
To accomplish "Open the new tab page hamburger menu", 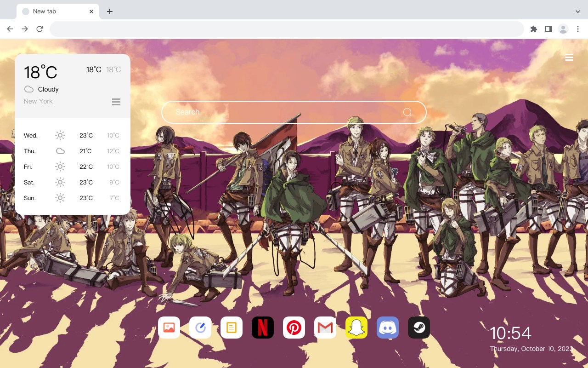I will point(569,57).
